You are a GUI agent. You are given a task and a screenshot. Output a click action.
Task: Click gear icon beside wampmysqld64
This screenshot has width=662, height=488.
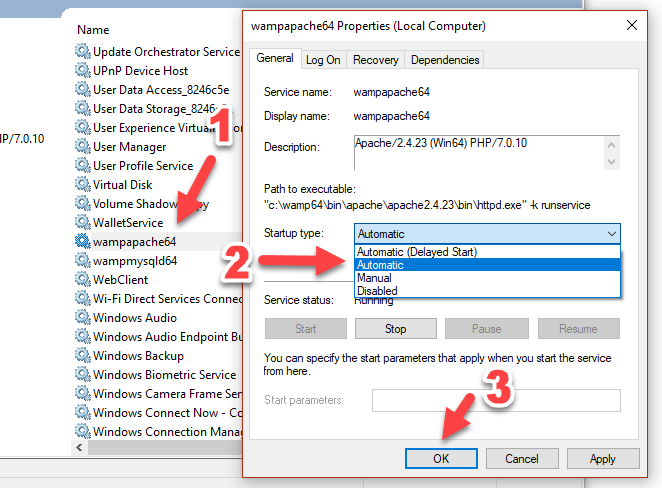(x=83, y=260)
